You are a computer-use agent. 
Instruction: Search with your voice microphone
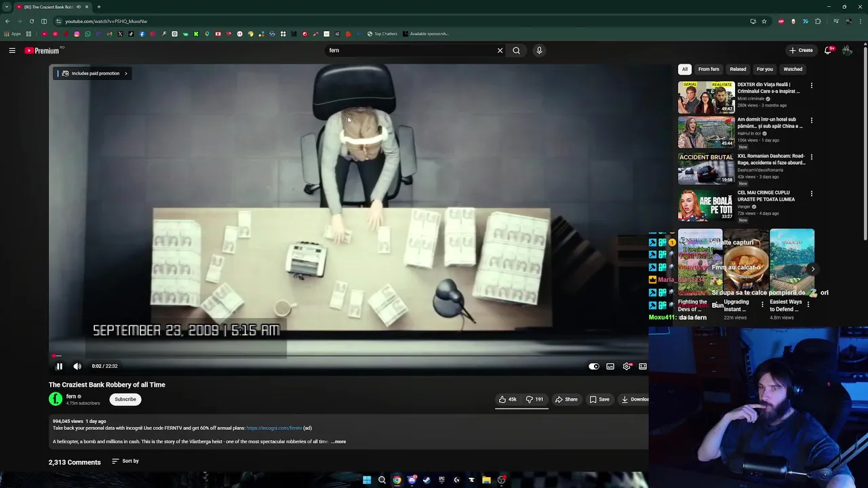click(x=539, y=50)
